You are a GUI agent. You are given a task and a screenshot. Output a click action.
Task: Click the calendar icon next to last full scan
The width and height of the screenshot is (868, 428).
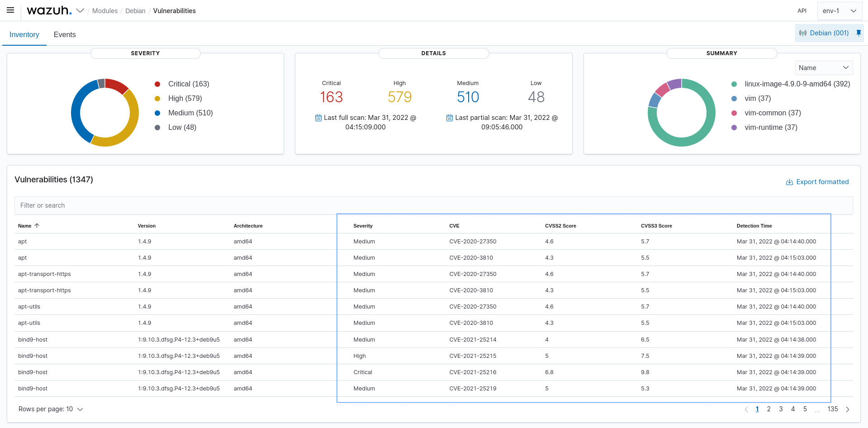[318, 118]
